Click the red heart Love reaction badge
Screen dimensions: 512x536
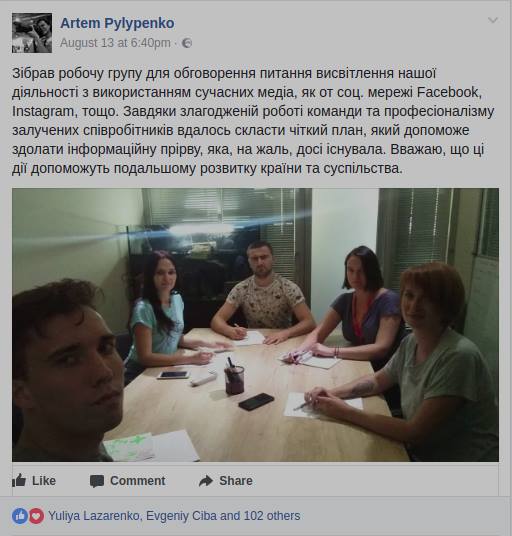tap(36, 516)
